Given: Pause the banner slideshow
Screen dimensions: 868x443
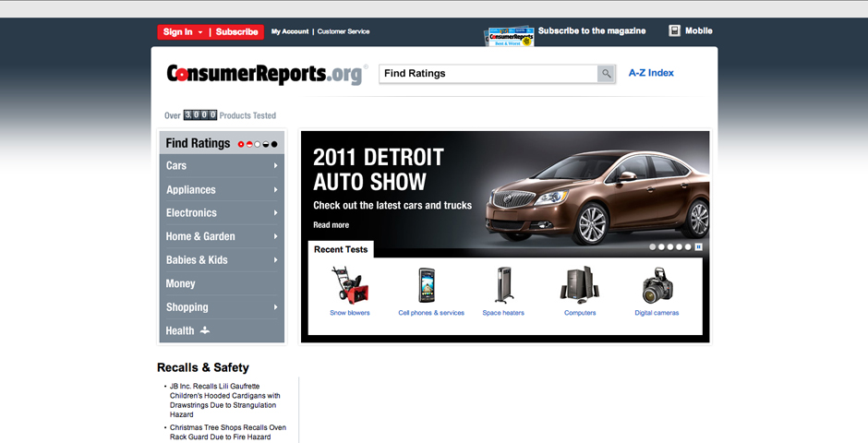Looking at the screenshot, I should pyautogui.click(x=699, y=246).
